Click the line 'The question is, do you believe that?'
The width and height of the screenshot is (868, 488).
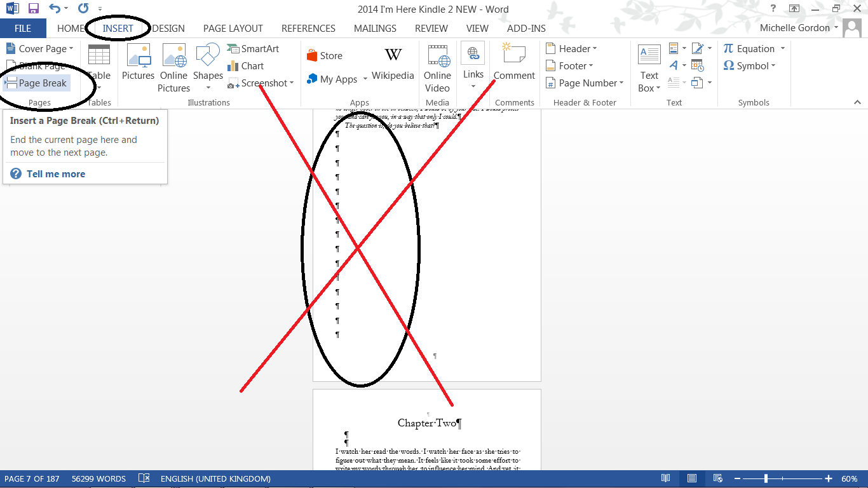[x=390, y=126]
